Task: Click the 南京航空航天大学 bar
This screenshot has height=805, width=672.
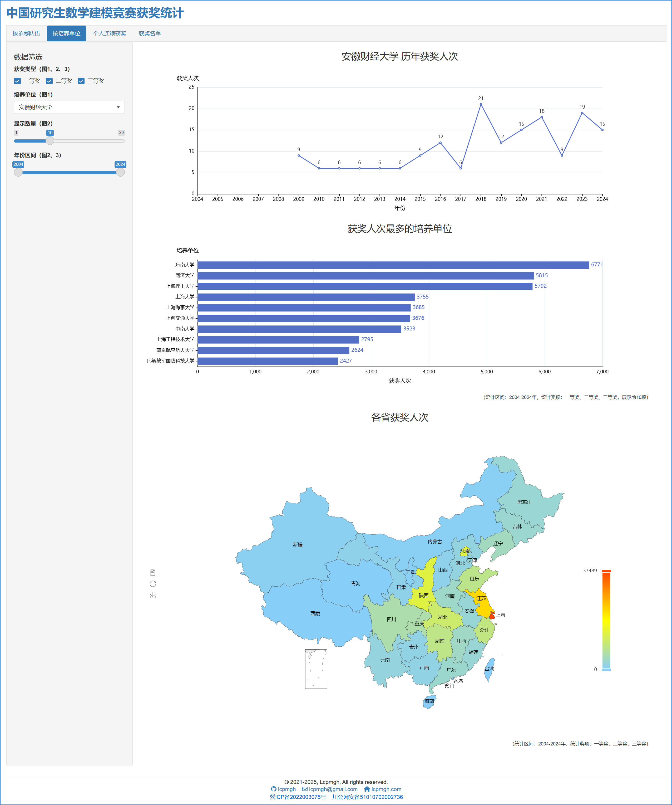Action: pyautogui.click(x=274, y=350)
